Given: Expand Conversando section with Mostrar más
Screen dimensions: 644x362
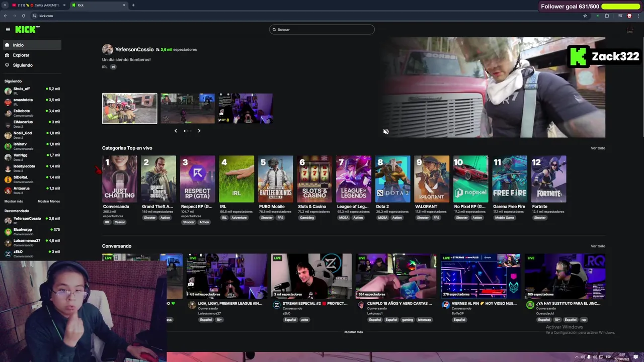Looking at the screenshot, I should [x=353, y=332].
